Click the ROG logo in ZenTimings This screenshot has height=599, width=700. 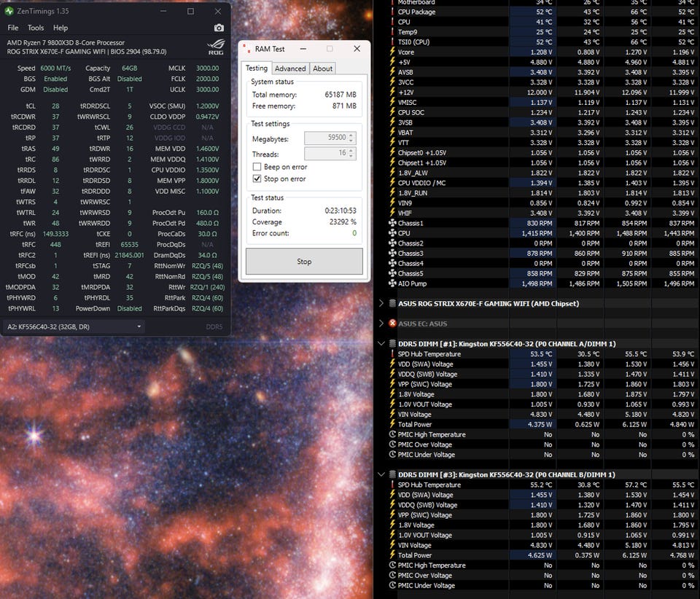click(x=216, y=47)
